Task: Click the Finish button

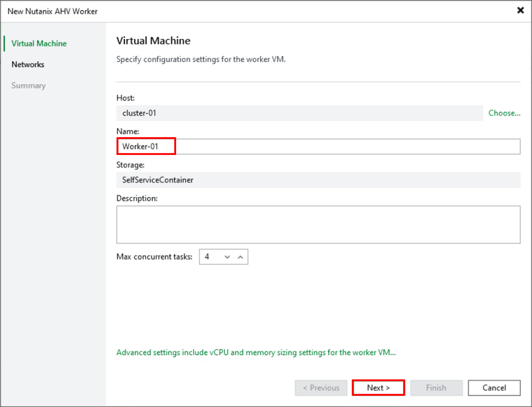Action: (436, 388)
